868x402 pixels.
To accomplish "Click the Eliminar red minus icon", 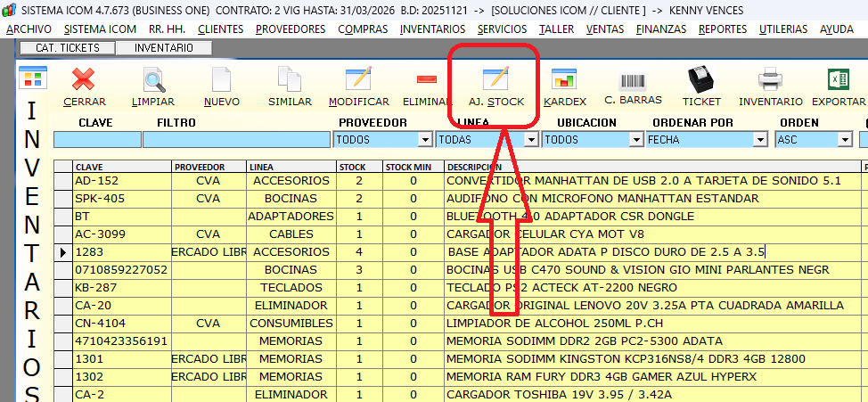I will 427,80.
